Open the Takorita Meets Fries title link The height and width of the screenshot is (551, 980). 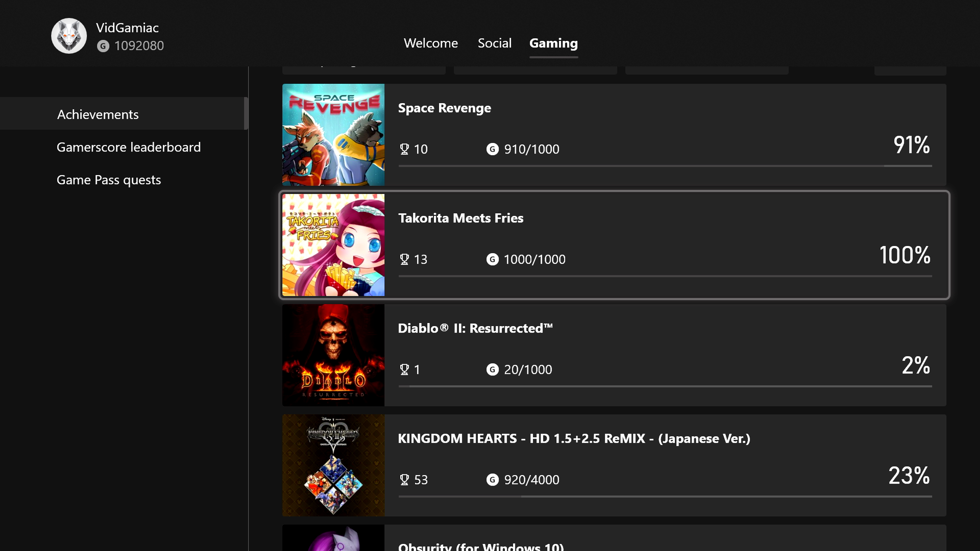(460, 218)
